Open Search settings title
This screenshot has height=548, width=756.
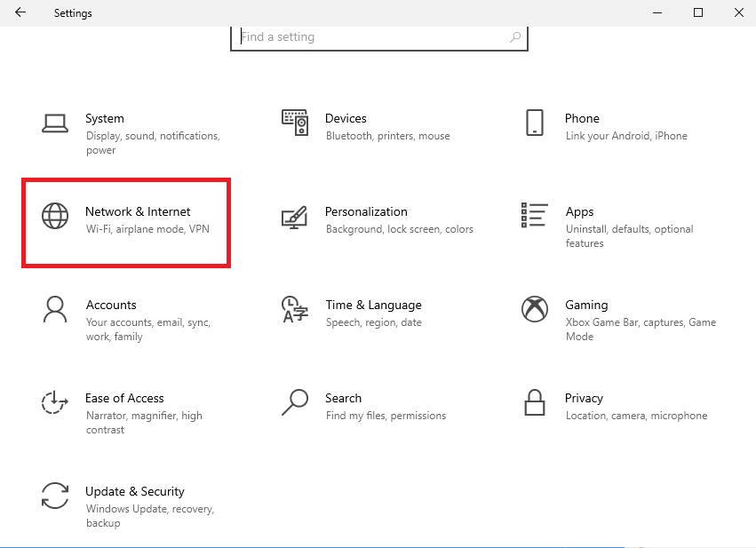[x=343, y=398]
